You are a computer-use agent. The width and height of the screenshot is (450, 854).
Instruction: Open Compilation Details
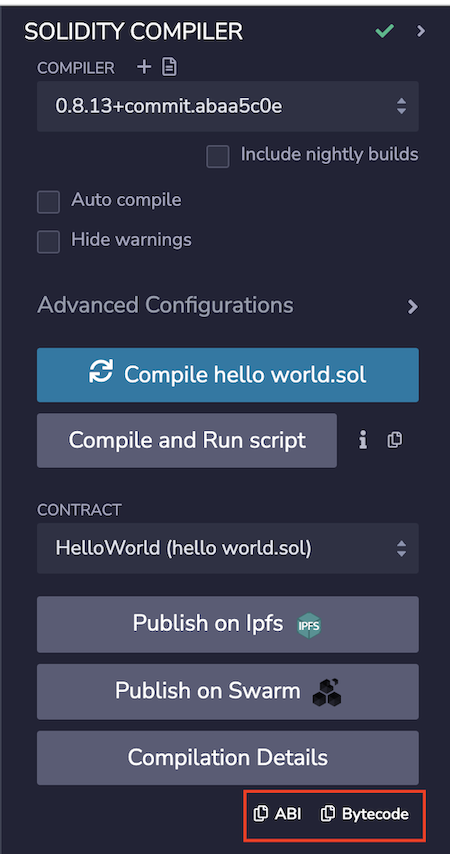point(228,758)
